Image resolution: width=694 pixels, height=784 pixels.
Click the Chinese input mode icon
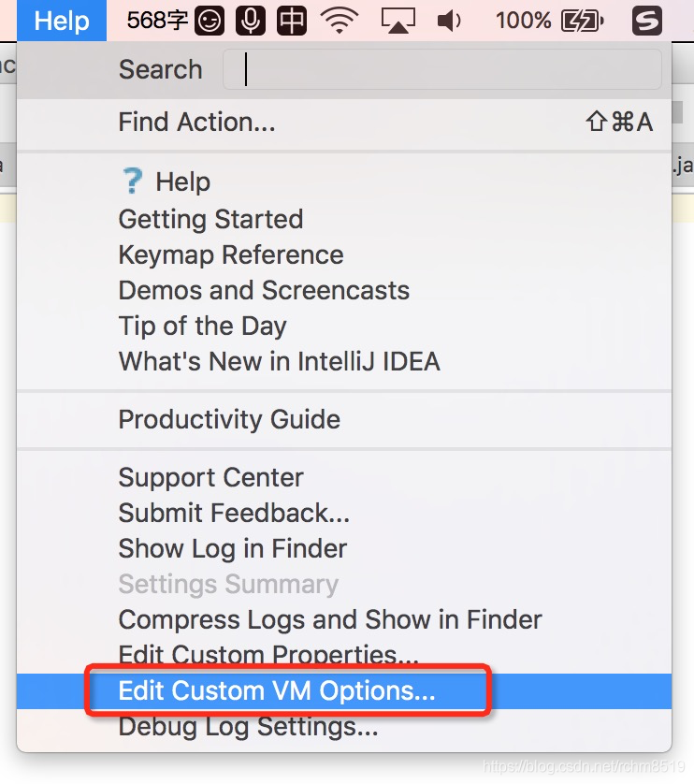tap(292, 21)
